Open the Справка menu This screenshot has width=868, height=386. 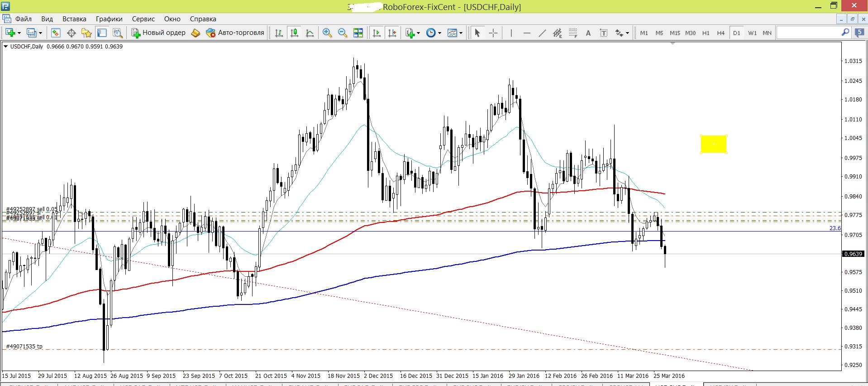click(x=203, y=19)
